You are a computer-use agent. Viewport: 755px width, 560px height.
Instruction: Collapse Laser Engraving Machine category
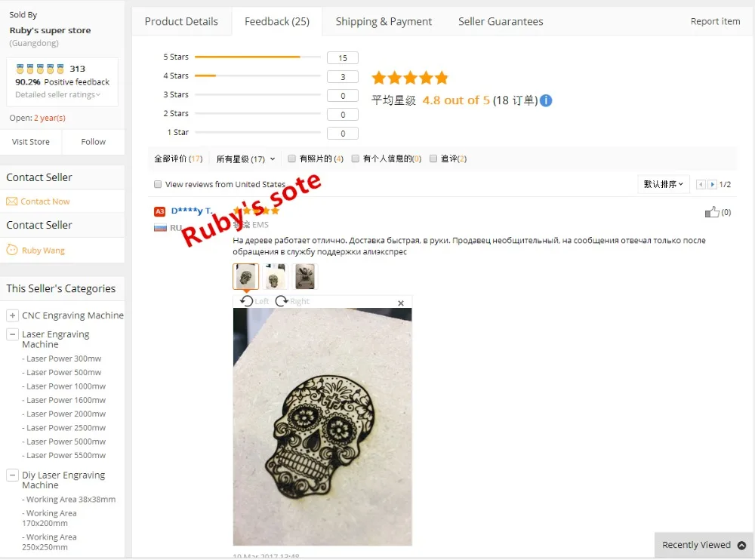(x=13, y=334)
